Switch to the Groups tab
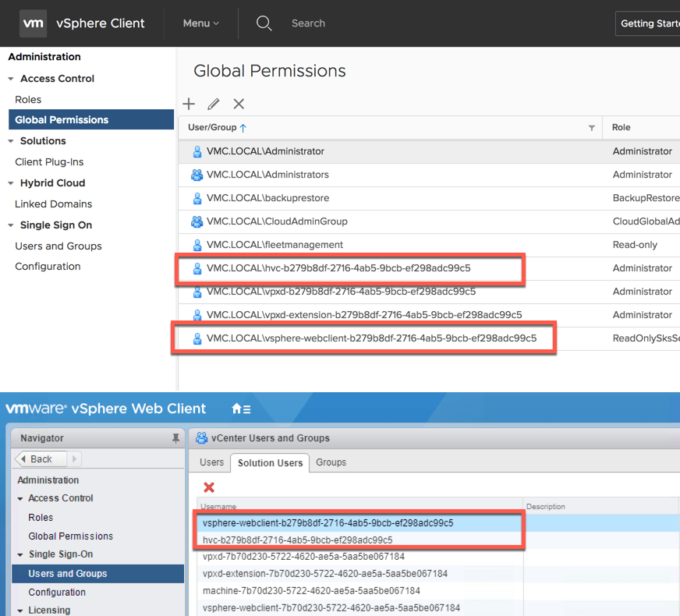680x616 pixels. point(331,462)
